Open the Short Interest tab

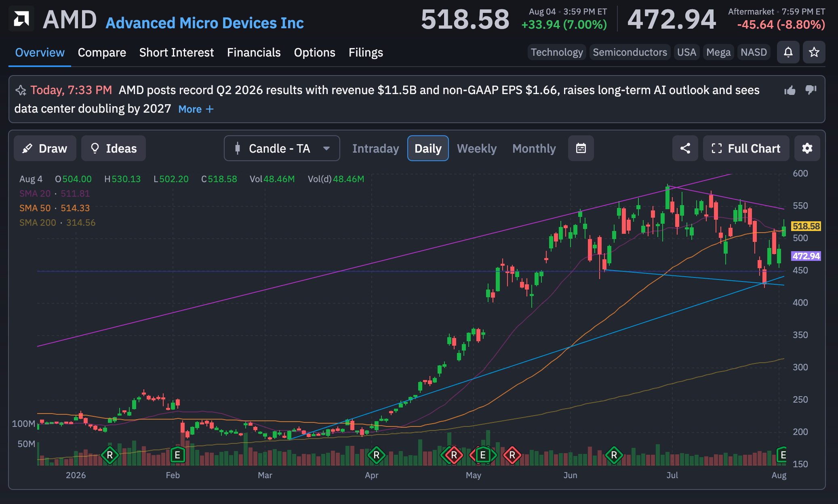click(176, 52)
